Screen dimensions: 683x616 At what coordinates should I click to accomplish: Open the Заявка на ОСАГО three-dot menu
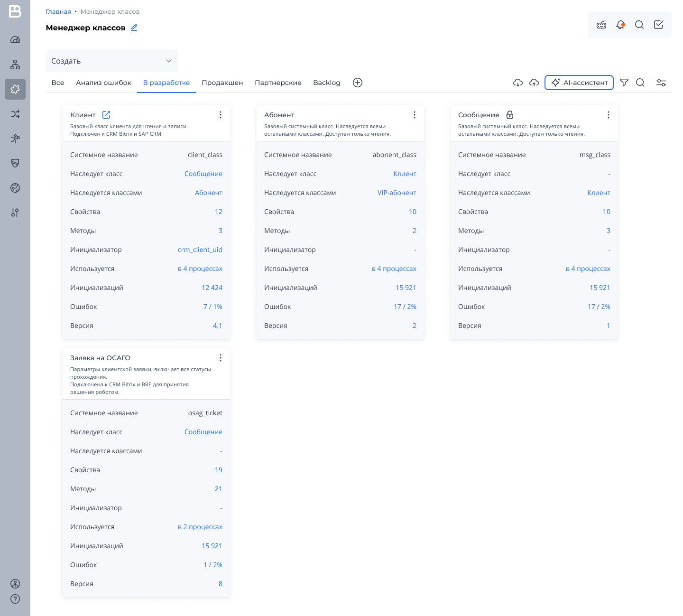tap(221, 358)
